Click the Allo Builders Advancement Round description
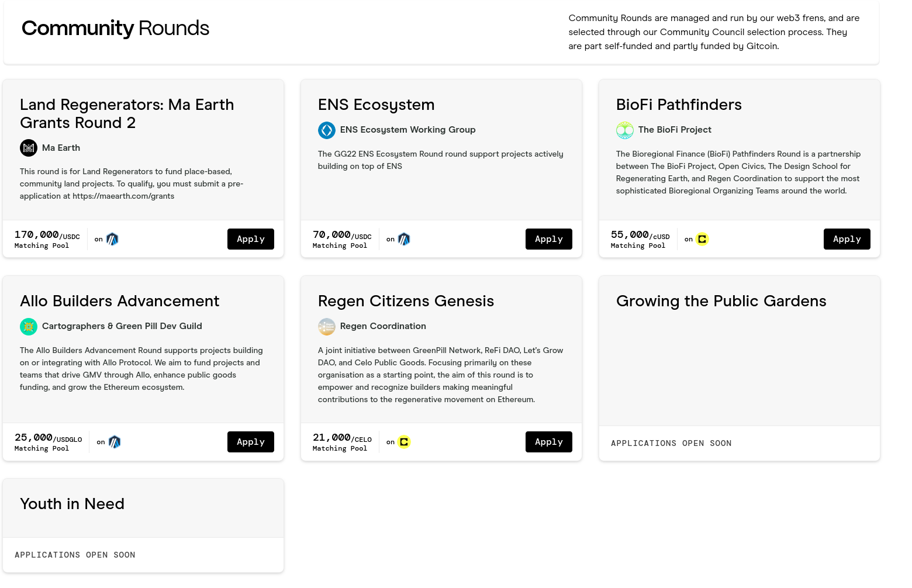The height and width of the screenshot is (588, 912). [141, 369]
